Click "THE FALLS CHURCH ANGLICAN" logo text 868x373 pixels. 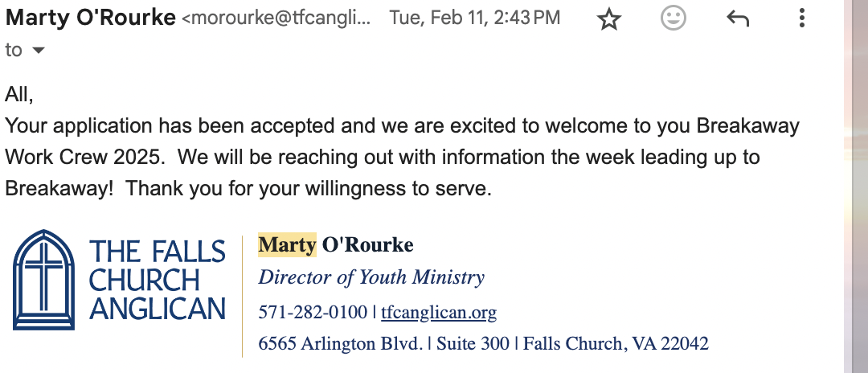(x=157, y=280)
